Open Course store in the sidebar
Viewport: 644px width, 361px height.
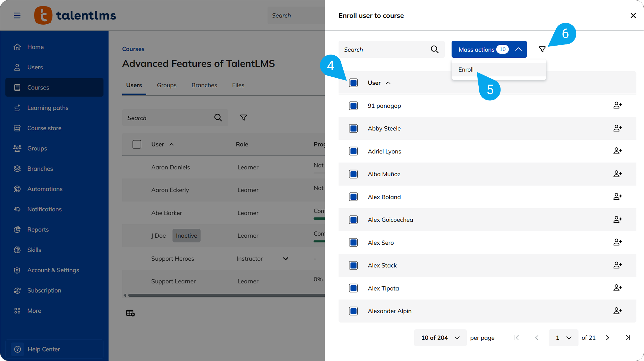[54, 128]
